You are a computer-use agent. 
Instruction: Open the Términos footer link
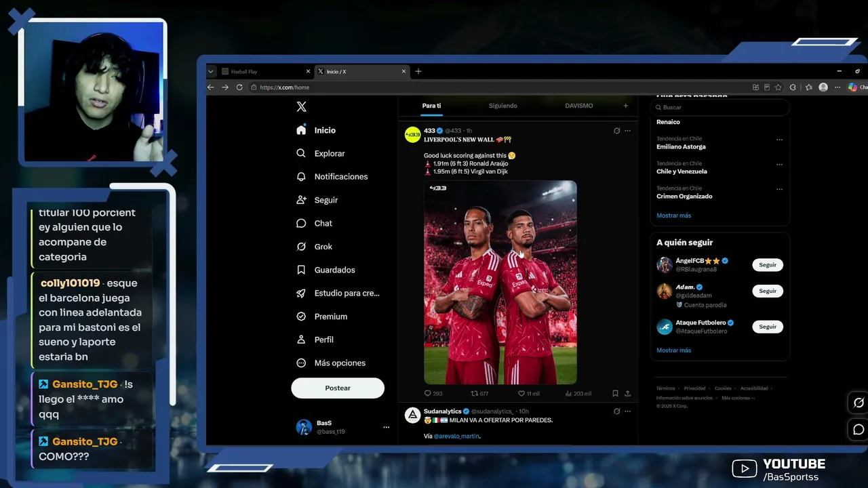pos(665,388)
